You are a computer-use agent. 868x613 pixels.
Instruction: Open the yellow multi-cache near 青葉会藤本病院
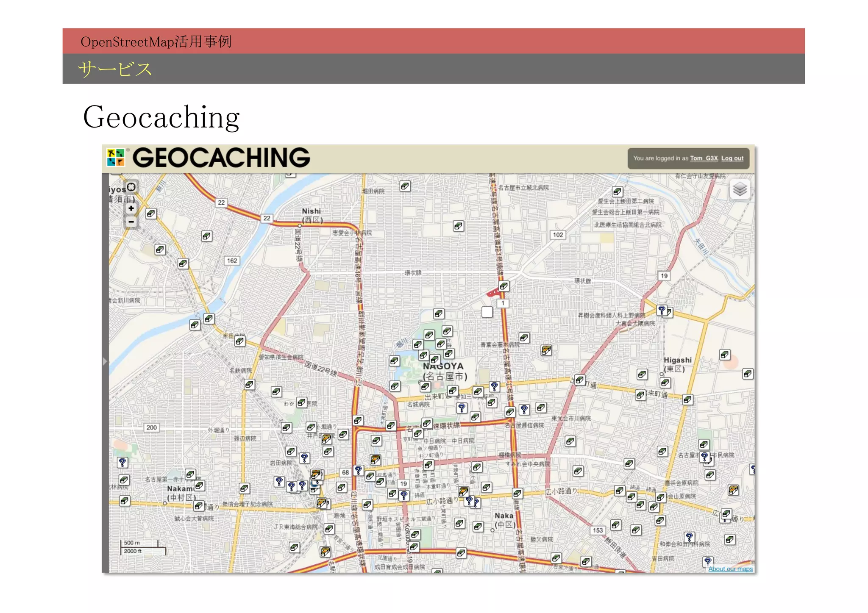point(546,350)
